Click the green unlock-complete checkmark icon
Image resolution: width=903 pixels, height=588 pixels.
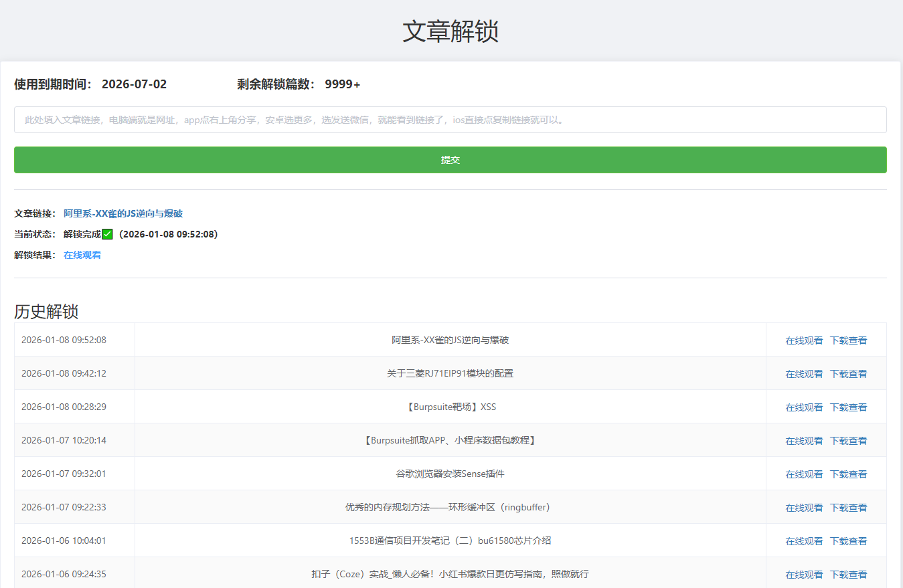pos(108,234)
